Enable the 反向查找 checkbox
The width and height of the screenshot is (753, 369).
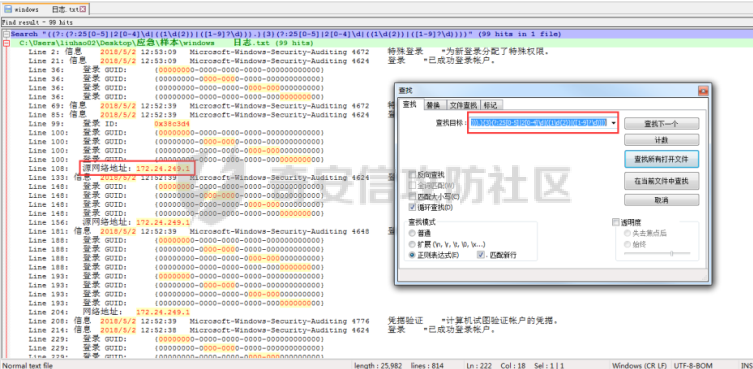click(412, 174)
